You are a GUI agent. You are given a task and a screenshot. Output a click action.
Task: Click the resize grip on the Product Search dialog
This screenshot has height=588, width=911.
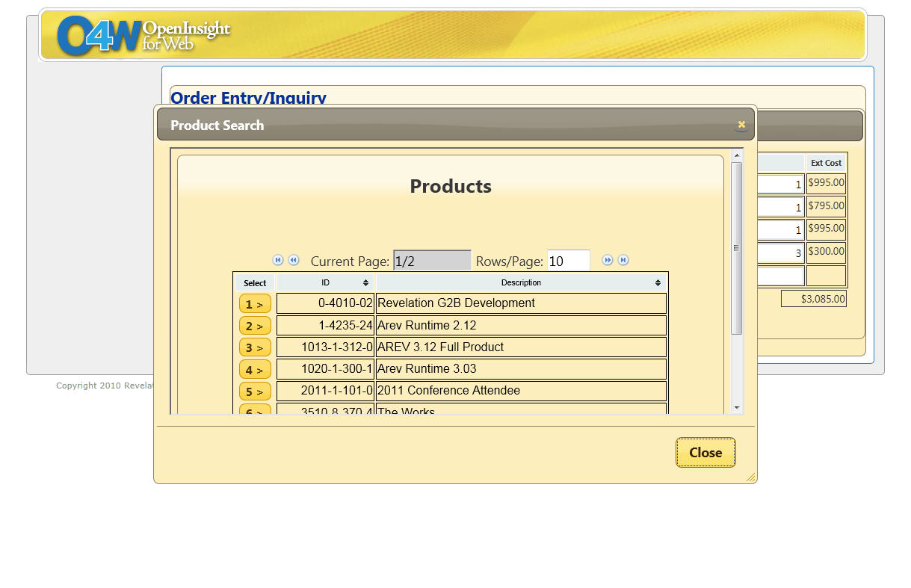[x=750, y=477]
